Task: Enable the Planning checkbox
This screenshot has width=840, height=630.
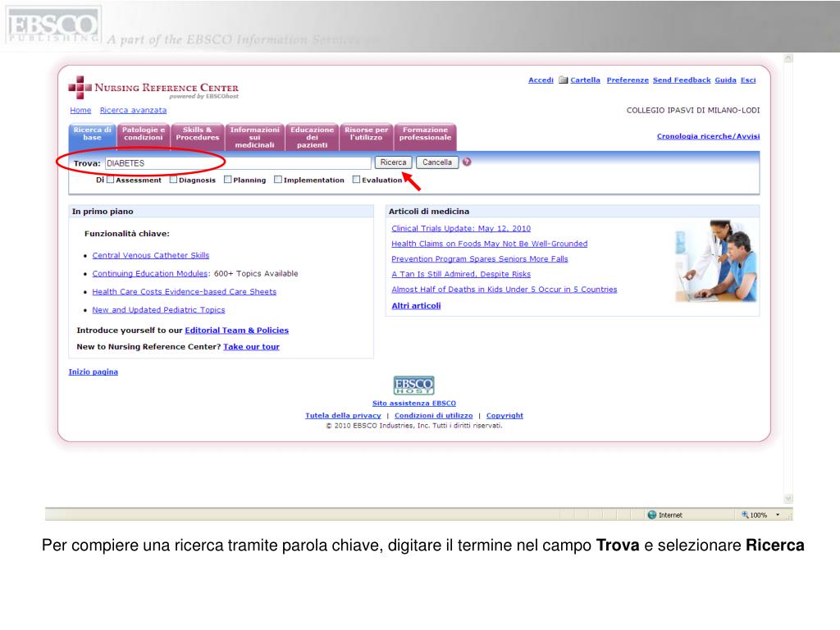Action: click(228, 180)
